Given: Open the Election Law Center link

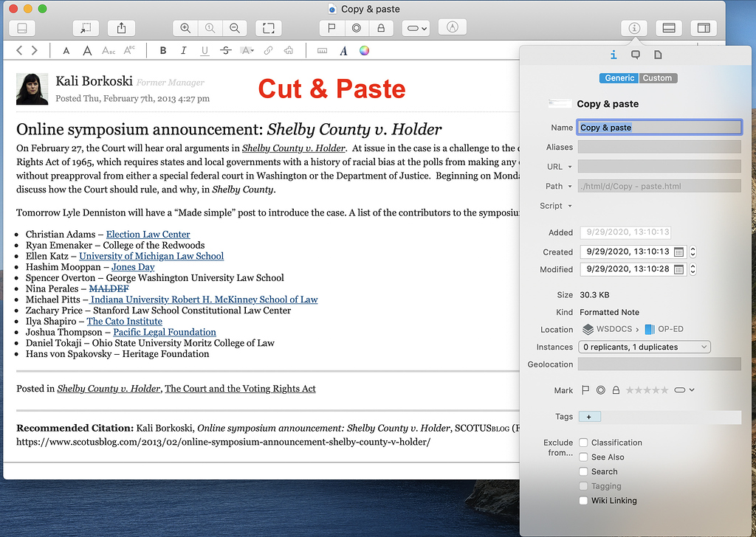Looking at the screenshot, I should point(148,234).
